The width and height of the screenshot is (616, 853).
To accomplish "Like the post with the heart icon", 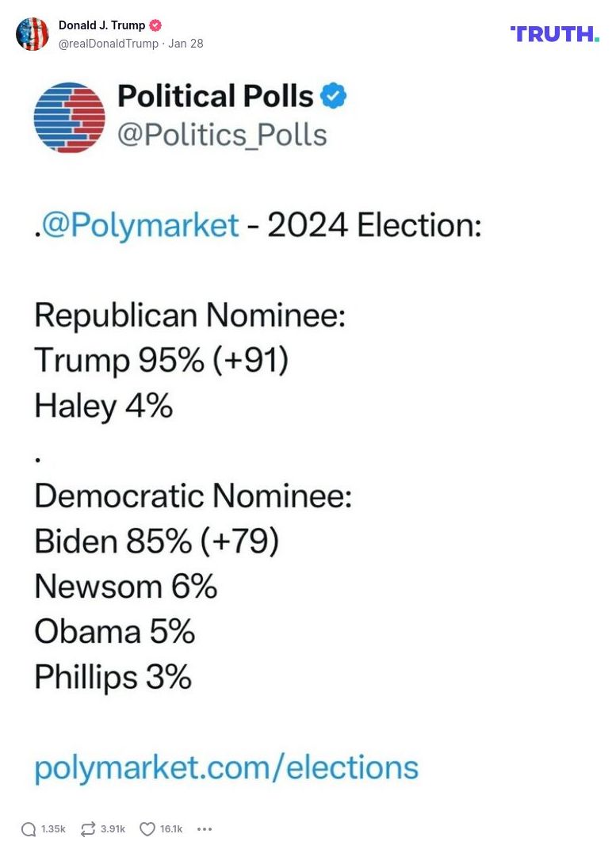I will point(147,829).
